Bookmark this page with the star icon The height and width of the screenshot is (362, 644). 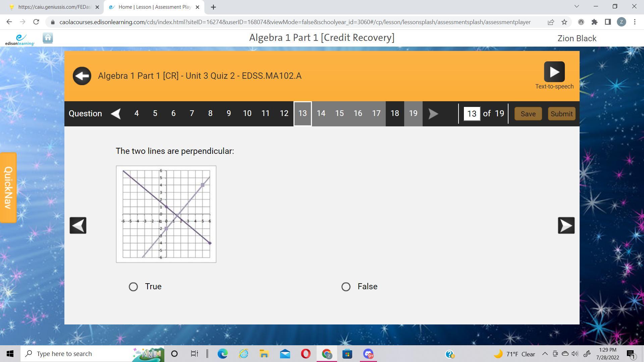click(564, 22)
